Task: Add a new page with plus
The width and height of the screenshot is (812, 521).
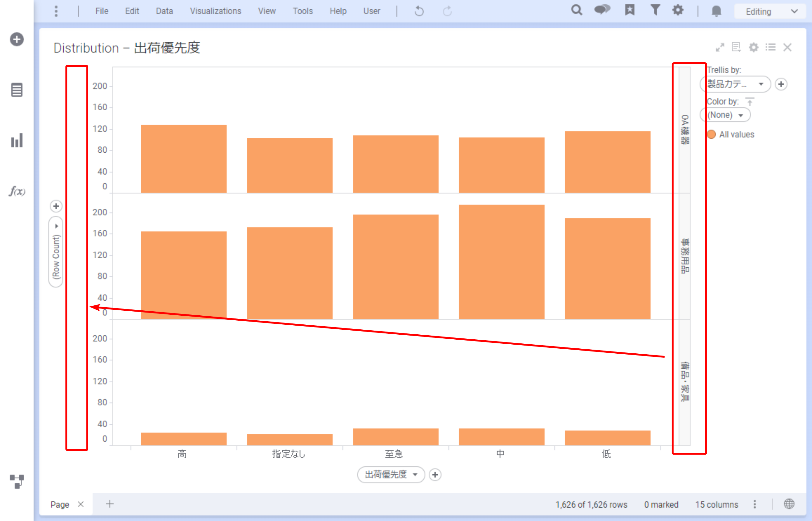Action: pos(110,504)
